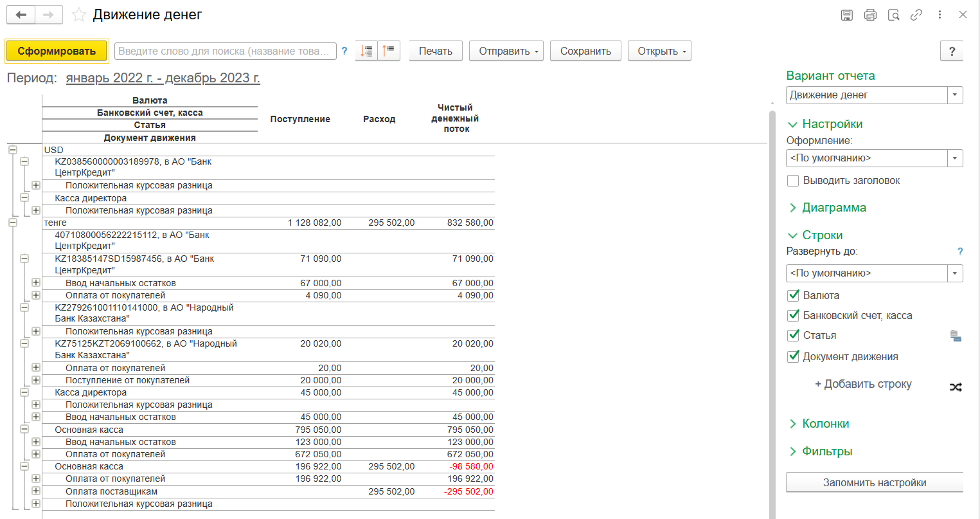Screen dimensions: 980x519
Task: Shuffle rows order icon next to Добавить строку
Action: coord(956,387)
